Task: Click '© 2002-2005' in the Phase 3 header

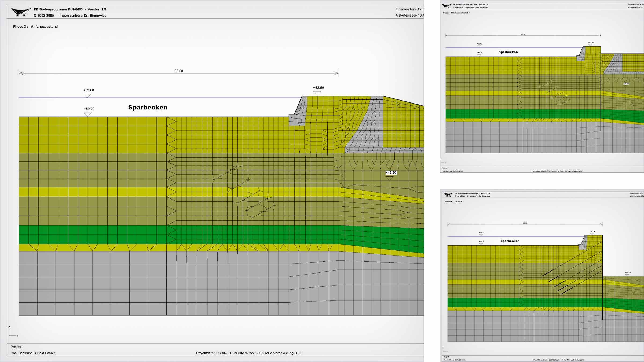Action: [x=44, y=16]
